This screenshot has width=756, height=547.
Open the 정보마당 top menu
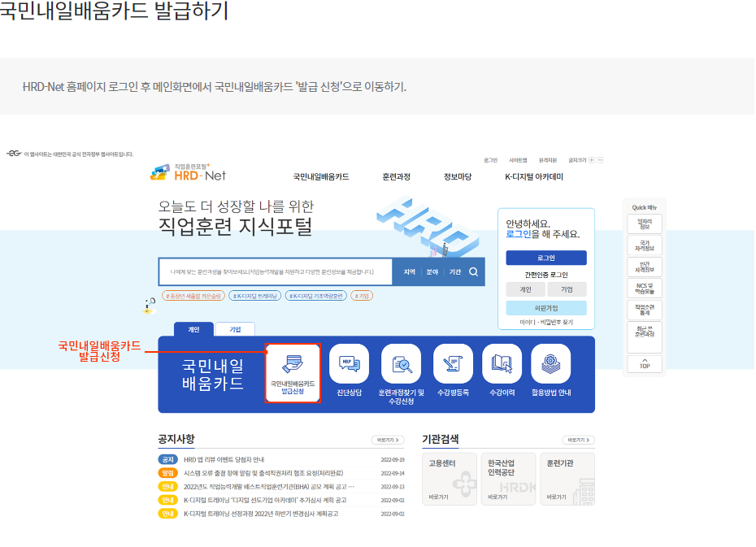pos(458,177)
